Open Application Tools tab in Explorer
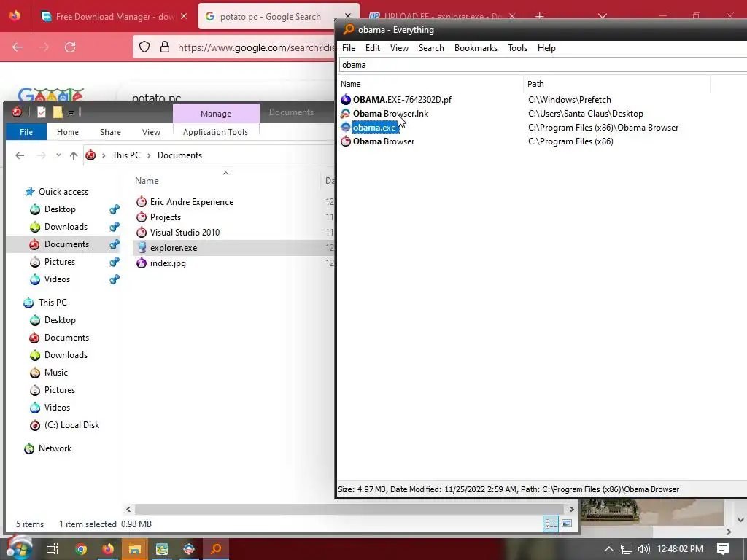 tap(215, 132)
